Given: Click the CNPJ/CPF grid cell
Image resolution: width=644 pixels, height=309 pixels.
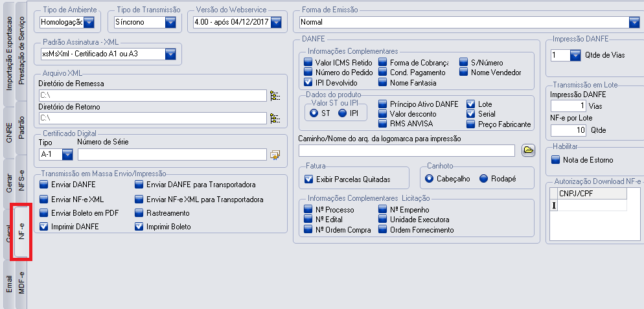Looking at the screenshot, I should click(592, 205).
